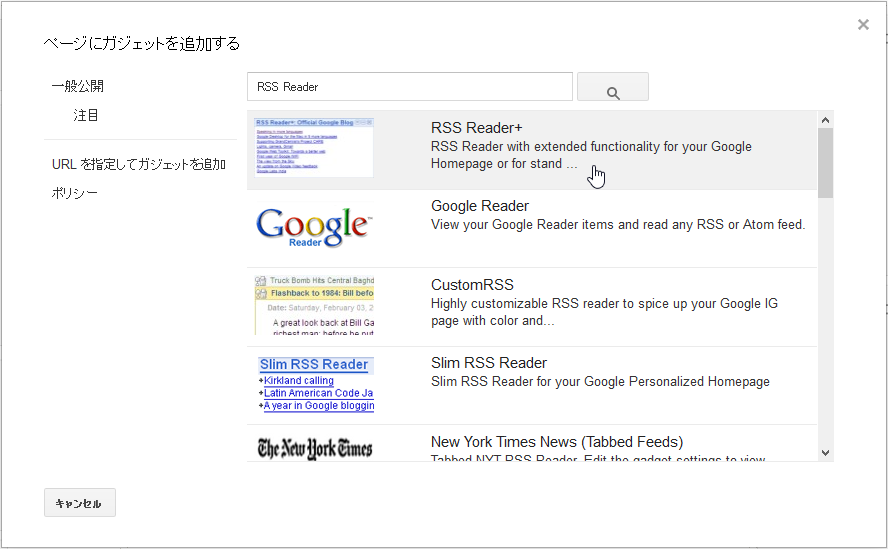
Task: Open New York Times News (Tabbed Feeds)
Action: (557, 441)
